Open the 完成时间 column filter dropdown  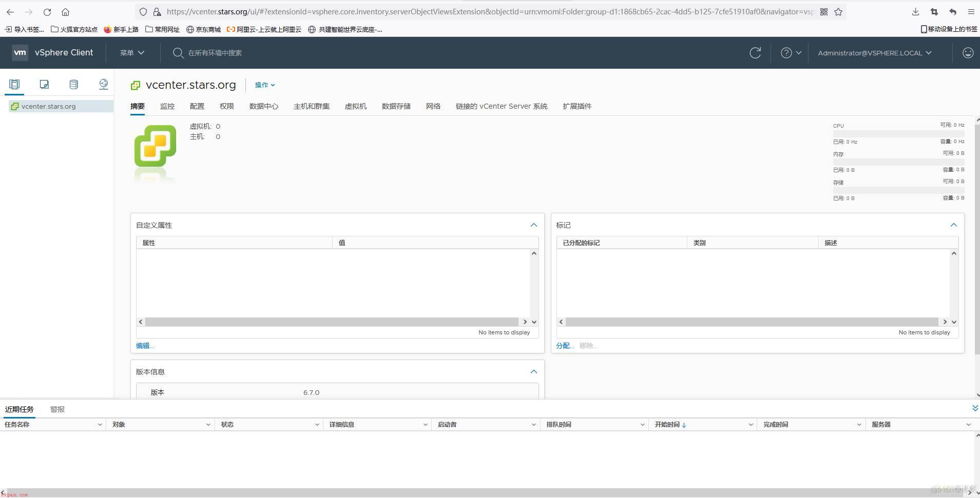coord(859,425)
